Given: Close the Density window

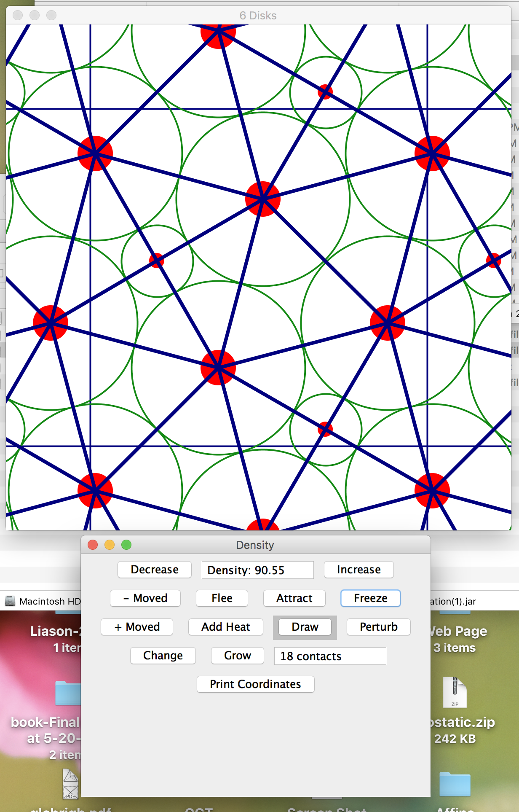Looking at the screenshot, I should (93, 545).
